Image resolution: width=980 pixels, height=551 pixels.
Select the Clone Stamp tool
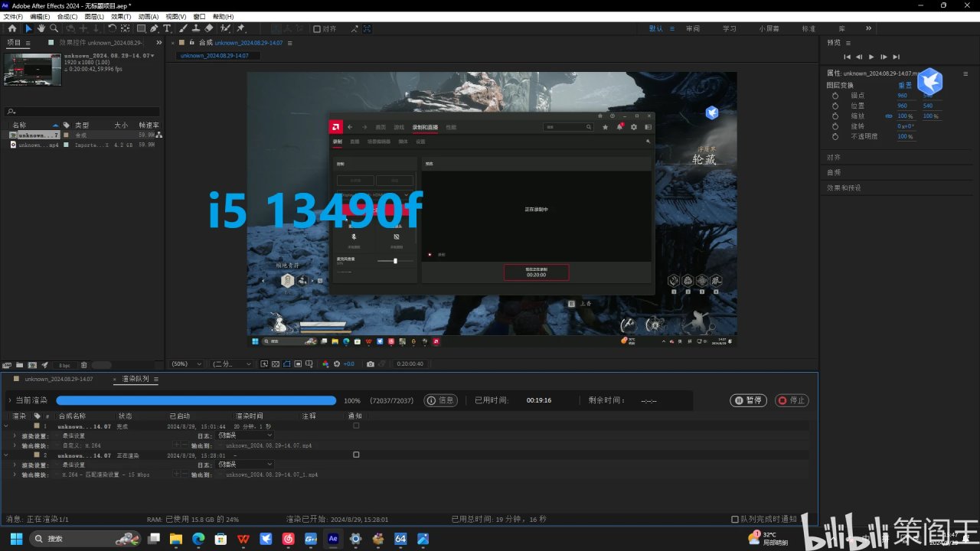196,28
